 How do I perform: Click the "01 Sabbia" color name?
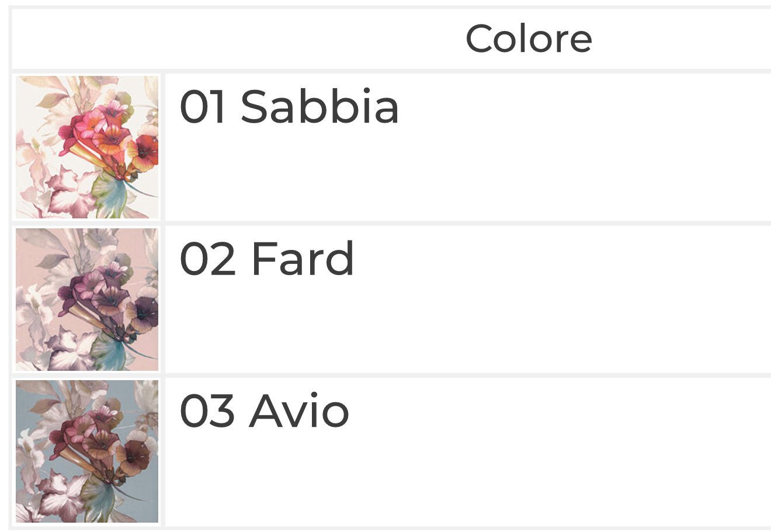pyautogui.click(x=289, y=107)
